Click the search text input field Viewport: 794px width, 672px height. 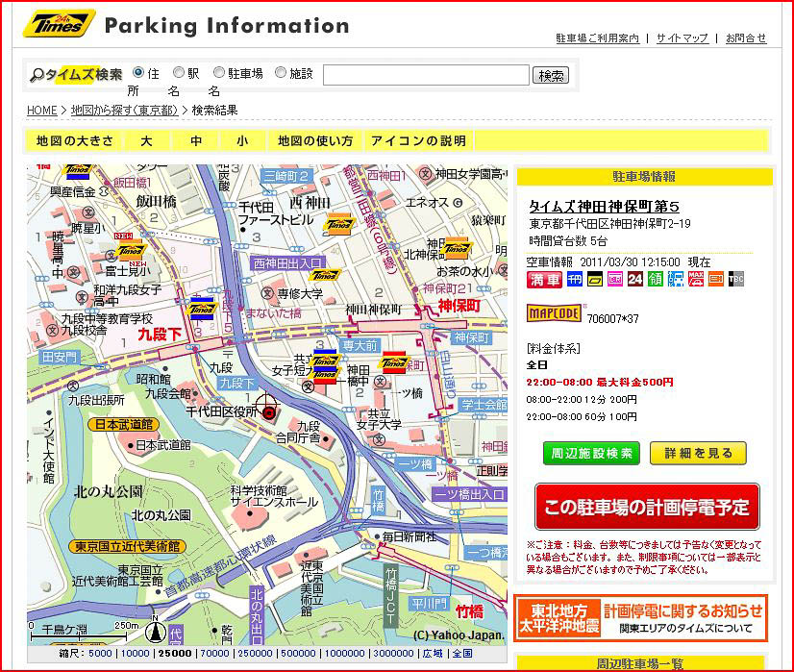426,75
